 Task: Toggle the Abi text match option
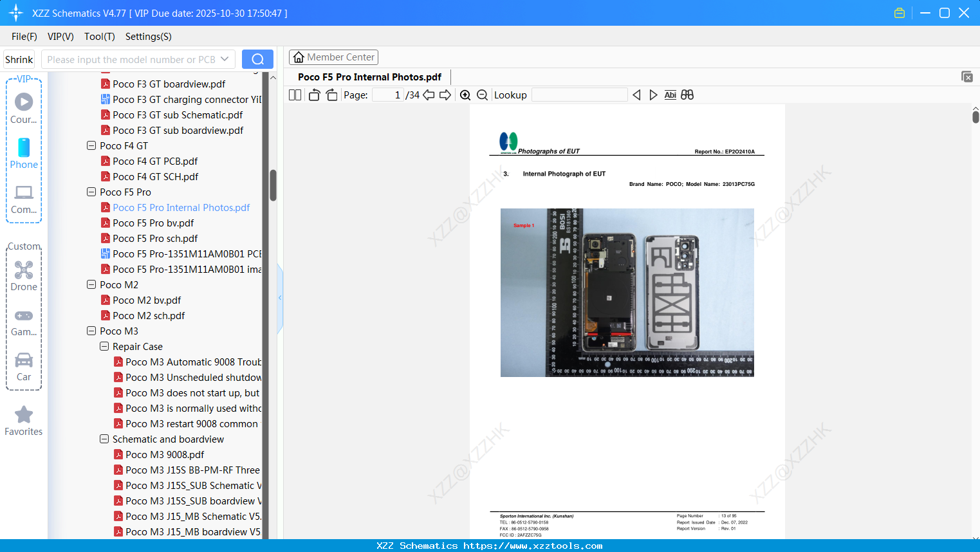[x=670, y=95]
